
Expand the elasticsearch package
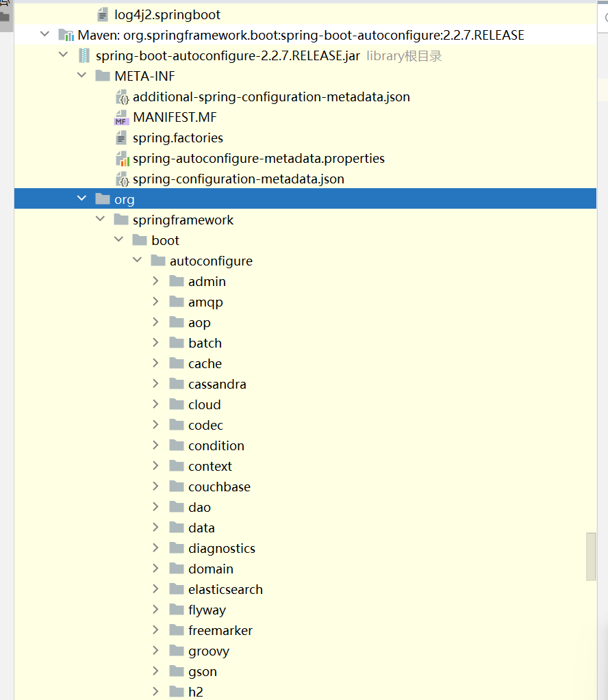155,589
